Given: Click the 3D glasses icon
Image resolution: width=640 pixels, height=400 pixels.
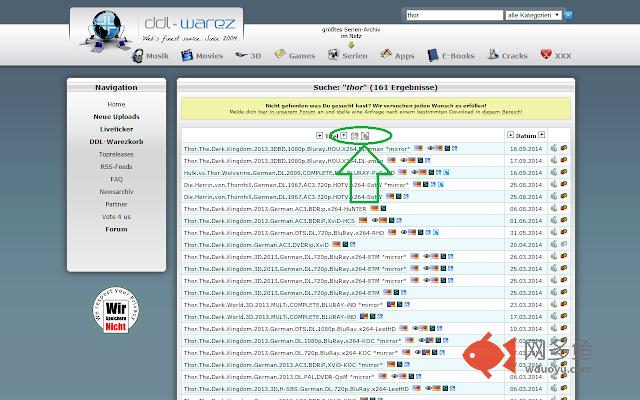Looking at the screenshot, I should pos(241,55).
